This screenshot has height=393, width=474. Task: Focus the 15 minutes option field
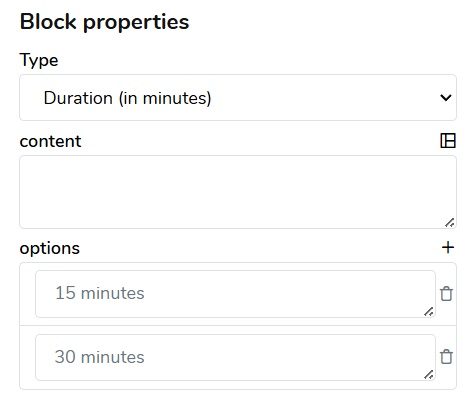coord(235,294)
